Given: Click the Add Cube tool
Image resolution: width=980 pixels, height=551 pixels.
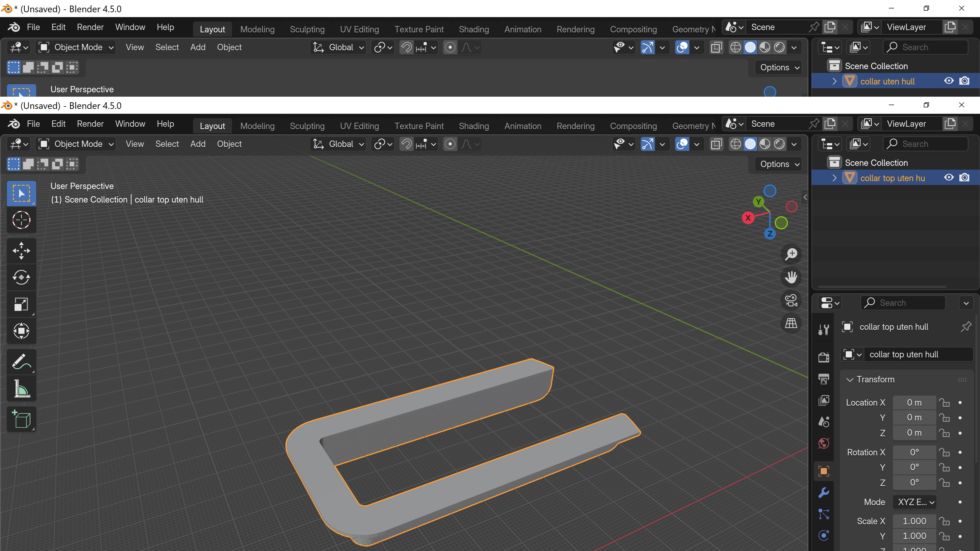Looking at the screenshot, I should click(21, 419).
